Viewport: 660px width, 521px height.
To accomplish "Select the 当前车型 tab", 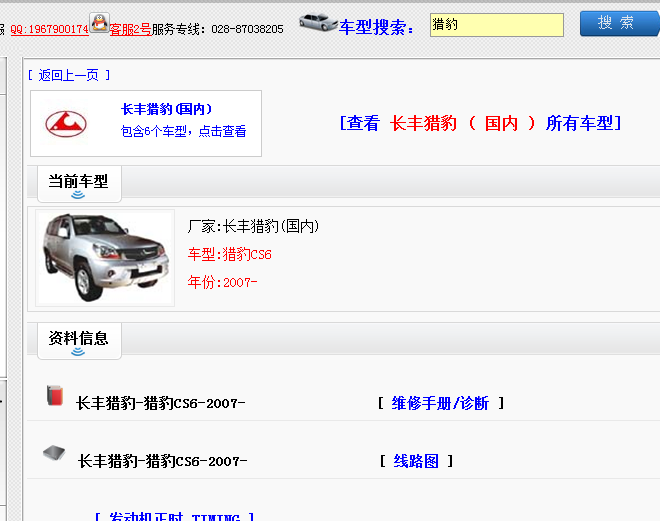I will pyautogui.click(x=79, y=183).
